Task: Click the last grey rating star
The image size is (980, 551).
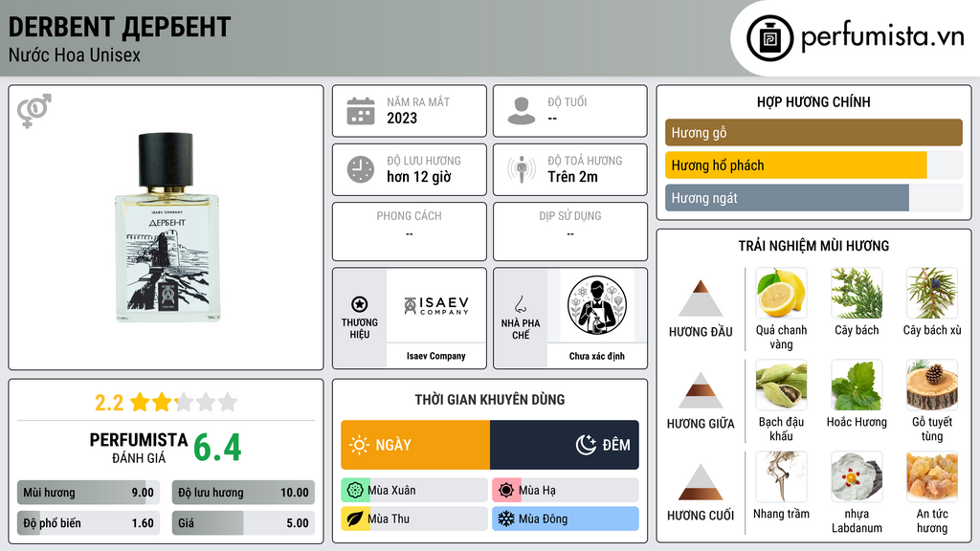Action: (228, 402)
